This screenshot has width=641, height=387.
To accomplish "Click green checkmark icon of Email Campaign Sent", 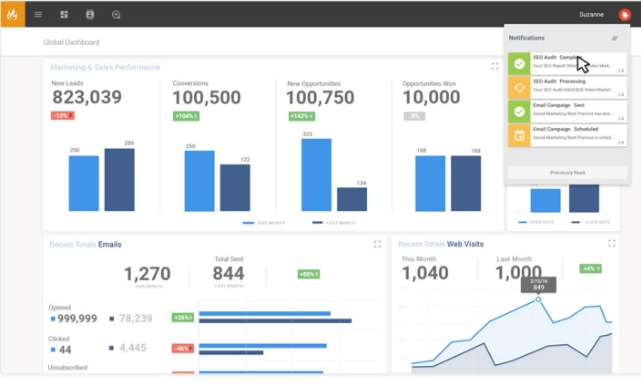I will [519, 111].
